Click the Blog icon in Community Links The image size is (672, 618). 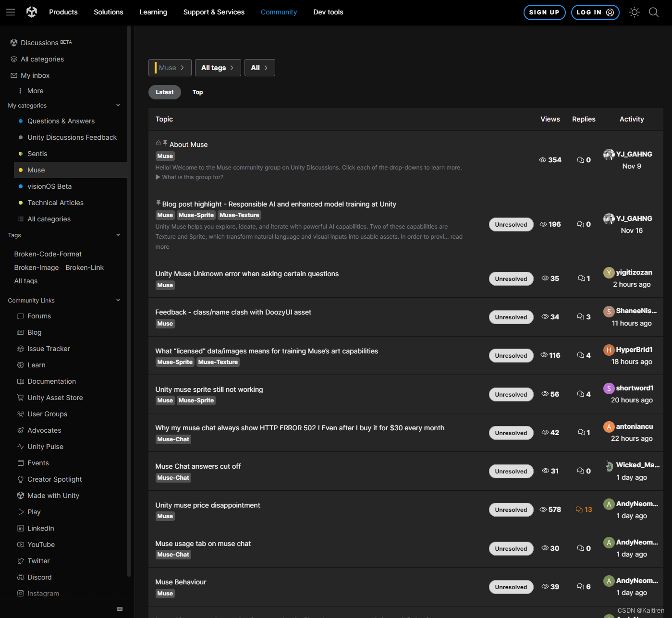21,332
